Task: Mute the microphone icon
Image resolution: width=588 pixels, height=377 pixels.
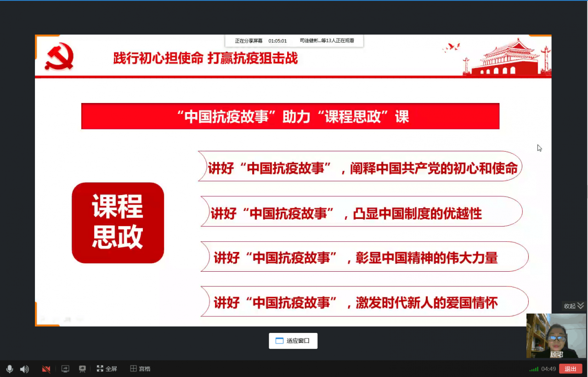Action: 10,368
